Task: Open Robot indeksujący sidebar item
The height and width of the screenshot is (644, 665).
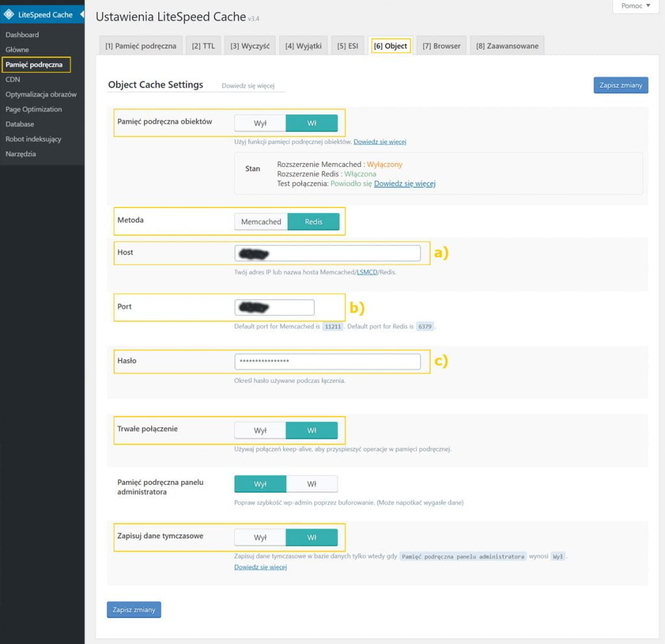Action: [x=33, y=139]
